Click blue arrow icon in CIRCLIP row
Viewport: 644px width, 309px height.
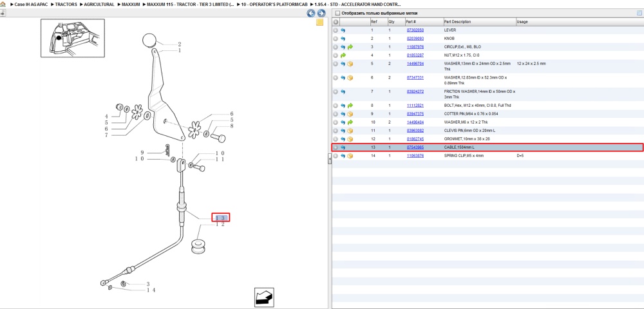[x=343, y=47]
